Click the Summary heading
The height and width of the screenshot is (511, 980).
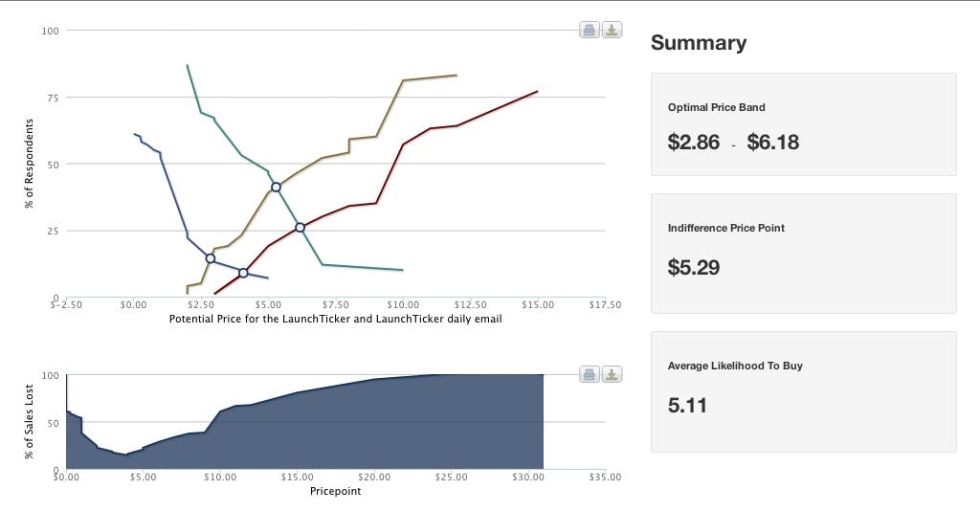[698, 43]
